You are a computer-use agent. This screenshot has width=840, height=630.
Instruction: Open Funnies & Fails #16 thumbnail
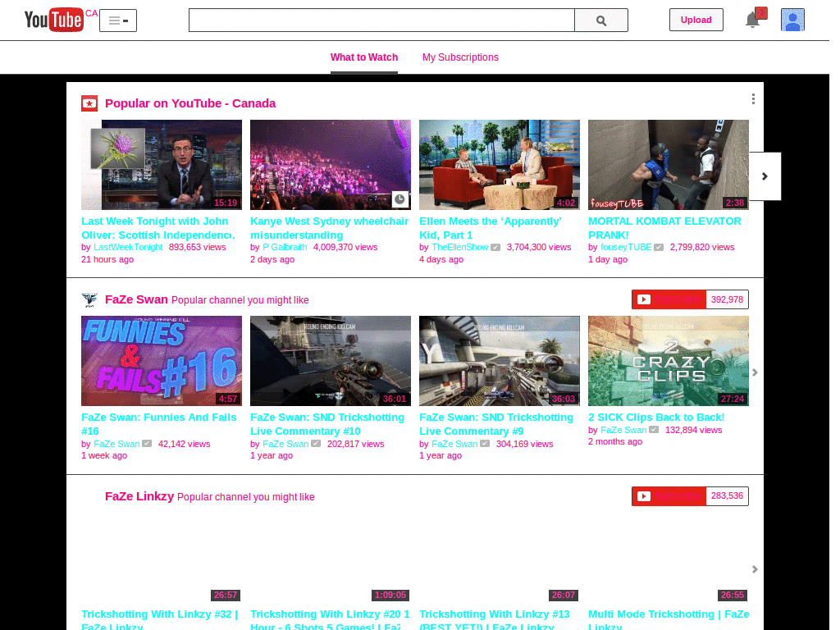pos(162,361)
